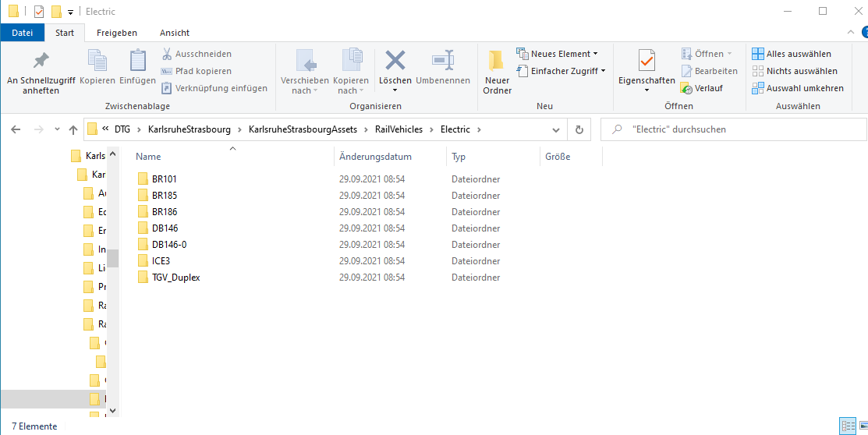Refresh the Electric folder view

pos(579,129)
